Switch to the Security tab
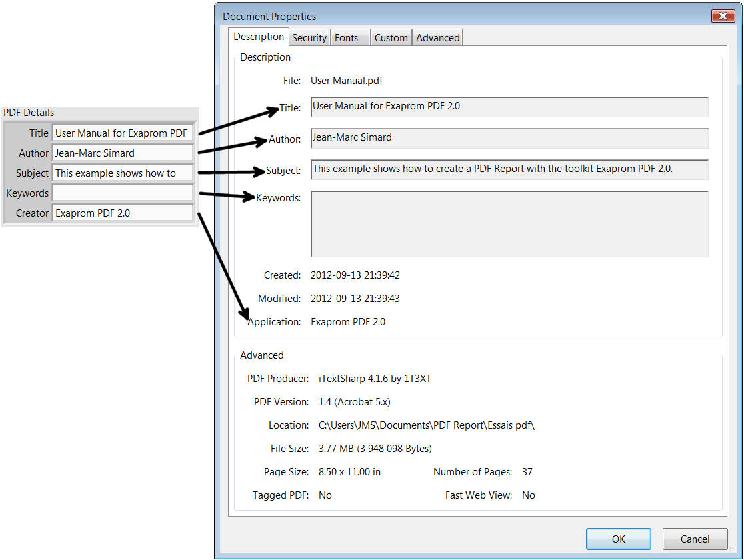This screenshot has width=744, height=560. pyautogui.click(x=309, y=38)
